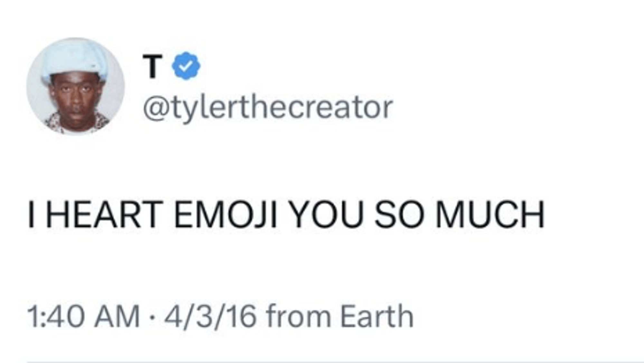This screenshot has width=644, height=363.
Task: Open the tweet author's profile picture
Action: point(75,86)
